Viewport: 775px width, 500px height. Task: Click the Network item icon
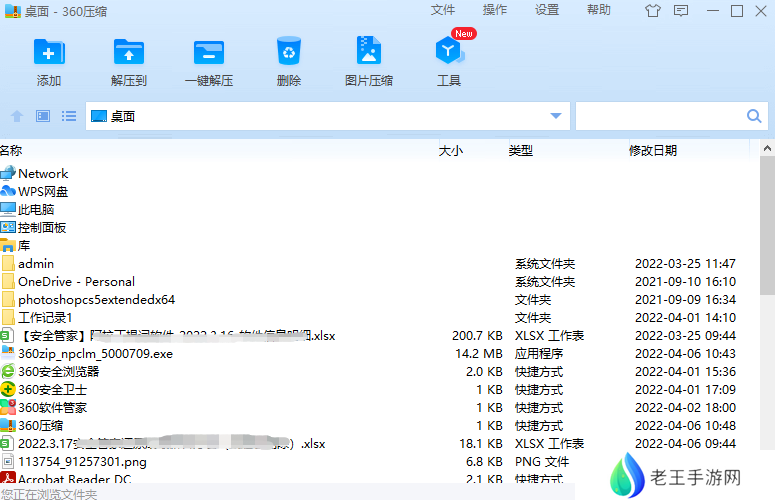[8, 173]
